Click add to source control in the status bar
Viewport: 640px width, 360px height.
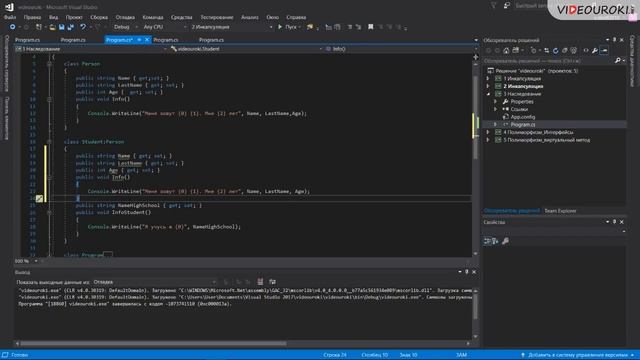pyautogui.click(x=578, y=355)
